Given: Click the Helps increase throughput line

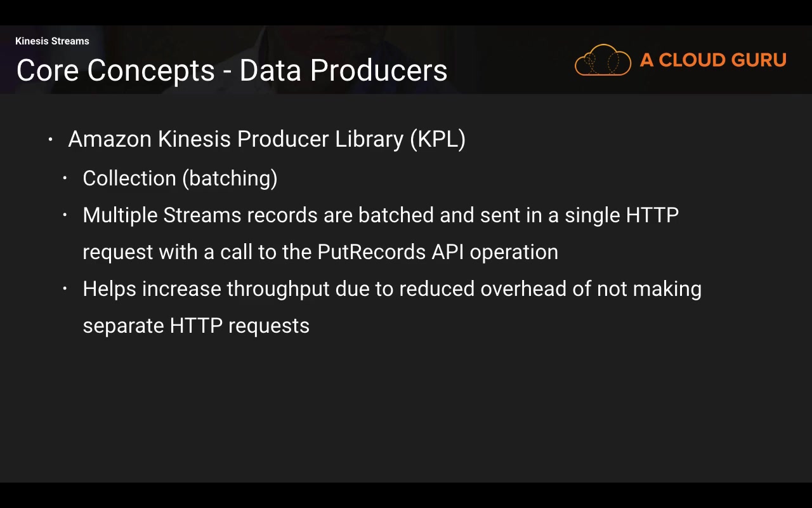Looking at the screenshot, I should click(x=391, y=289).
